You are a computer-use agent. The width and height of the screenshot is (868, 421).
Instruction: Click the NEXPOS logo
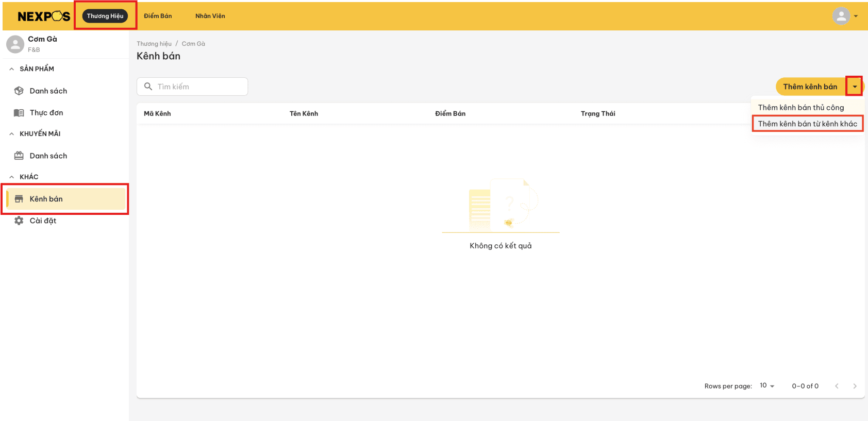tap(44, 16)
